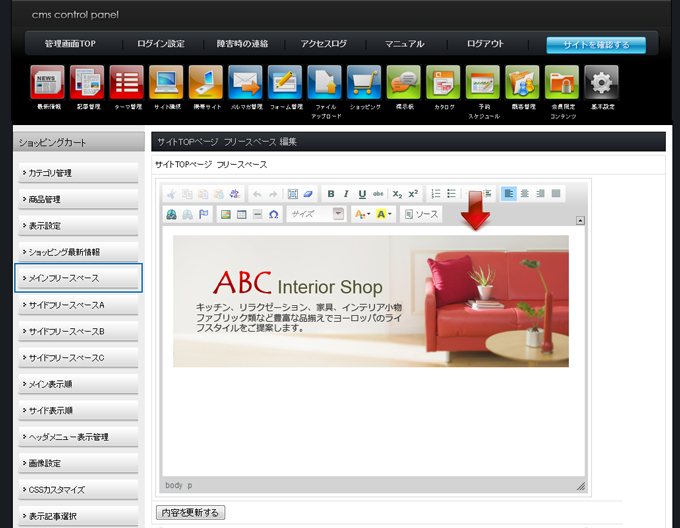Open the 掲示板 speech bubble icon
The image size is (680, 528).
(403, 82)
